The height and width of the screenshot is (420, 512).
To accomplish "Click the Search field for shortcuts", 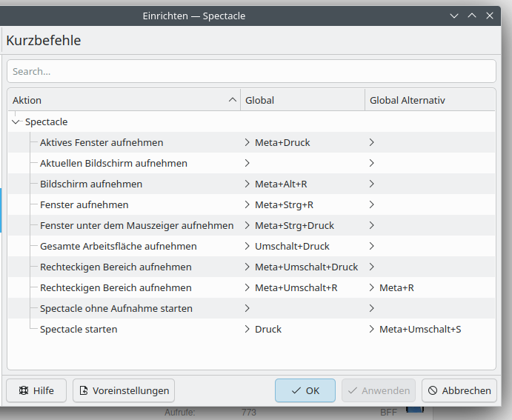I will 251,71.
